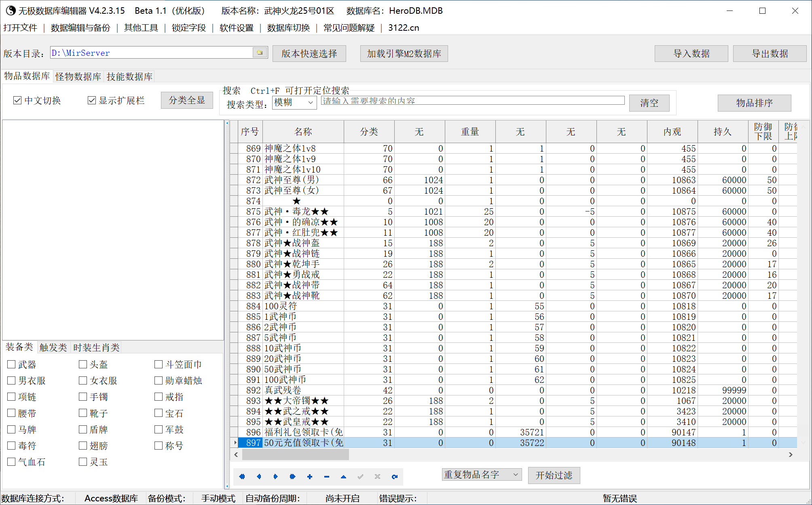Click the row indicator arrow of row 897
This screenshot has height=505, width=812.
pos(235,443)
